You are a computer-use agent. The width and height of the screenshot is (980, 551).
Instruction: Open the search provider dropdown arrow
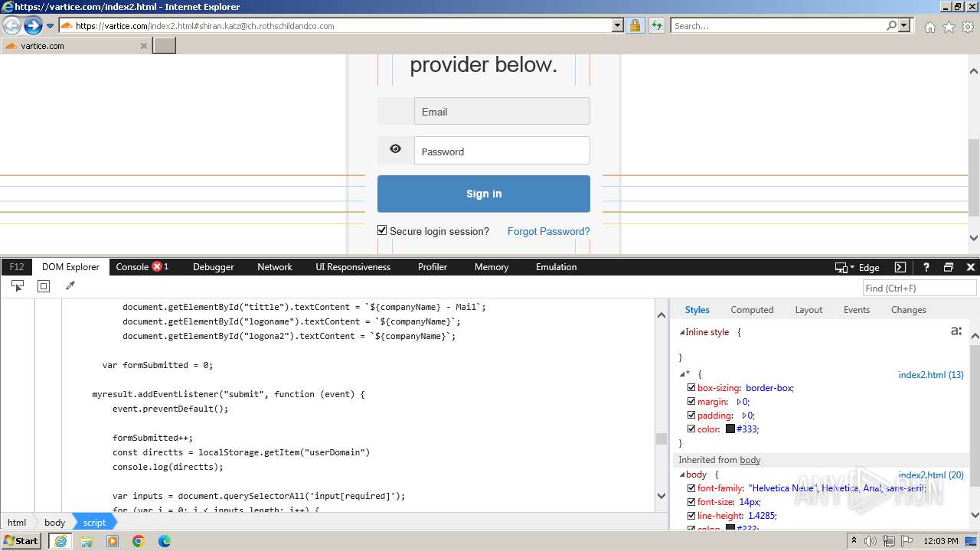[904, 25]
